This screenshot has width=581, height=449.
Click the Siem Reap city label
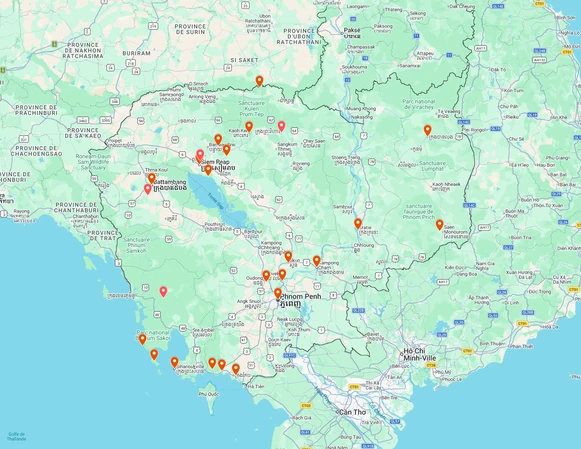[x=218, y=165]
